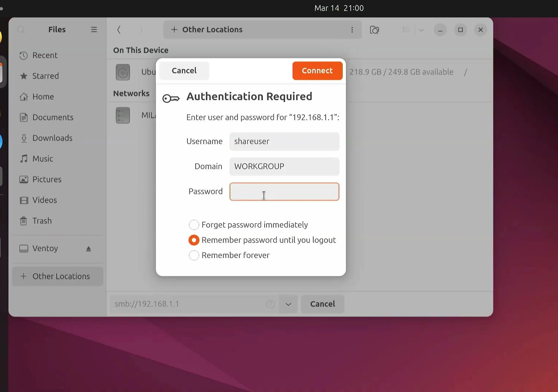Screen dimensions: 558x392
Task: Focus the Username field containing shareuser
Action: pyautogui.click(x=284, y=142)
